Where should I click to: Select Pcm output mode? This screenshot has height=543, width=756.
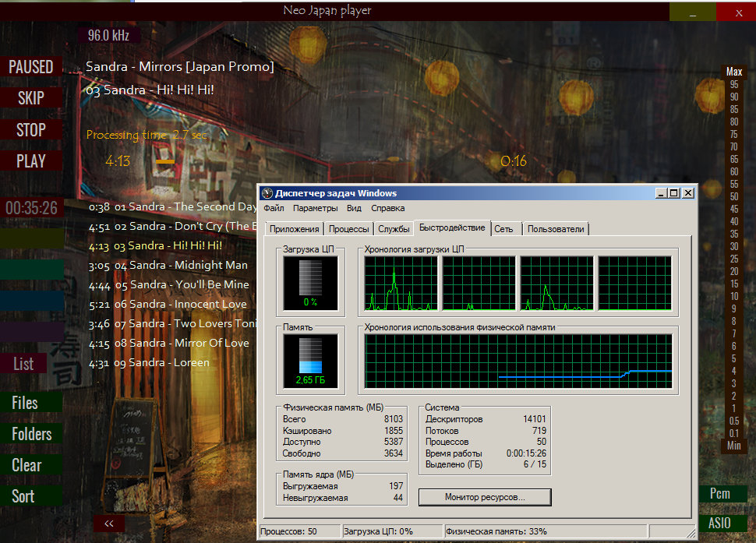722,493
